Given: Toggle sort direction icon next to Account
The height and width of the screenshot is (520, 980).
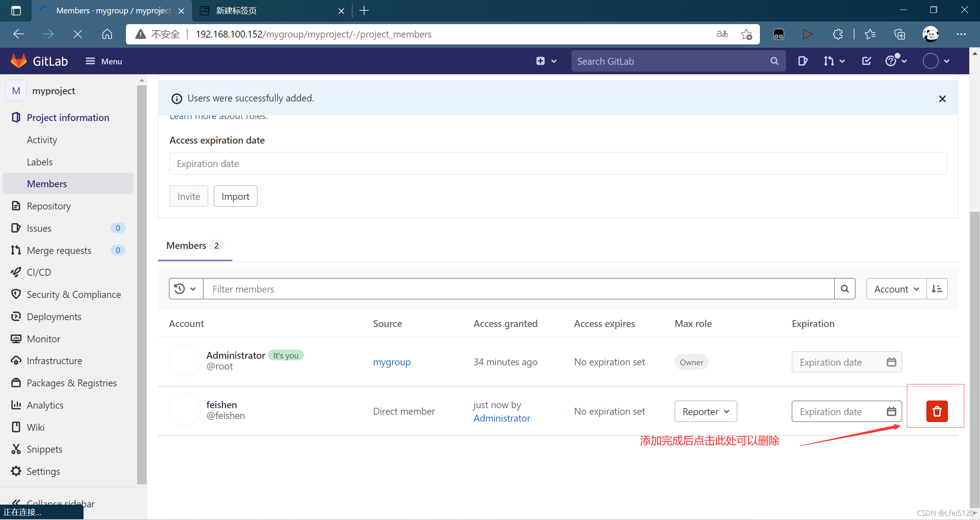Looking at the screenshot, I should click(x=937, y=289).
